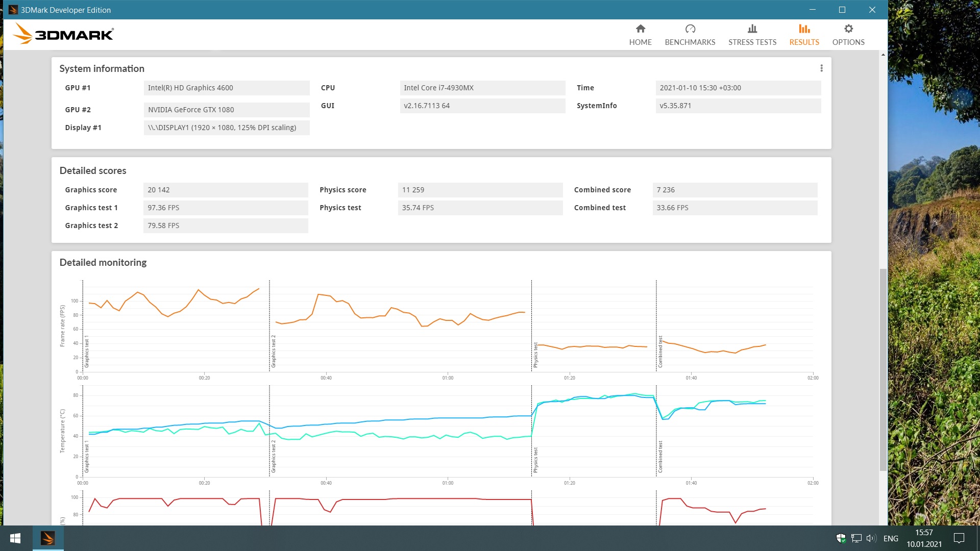Click the SystemInfo version v5.35.871
The height and width of the screenshot is (551, 980).
point(738,106)
